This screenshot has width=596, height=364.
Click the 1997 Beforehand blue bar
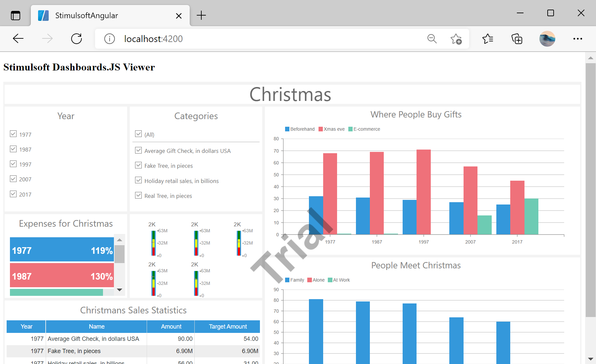pyautogui.click(x=410, y=217)
